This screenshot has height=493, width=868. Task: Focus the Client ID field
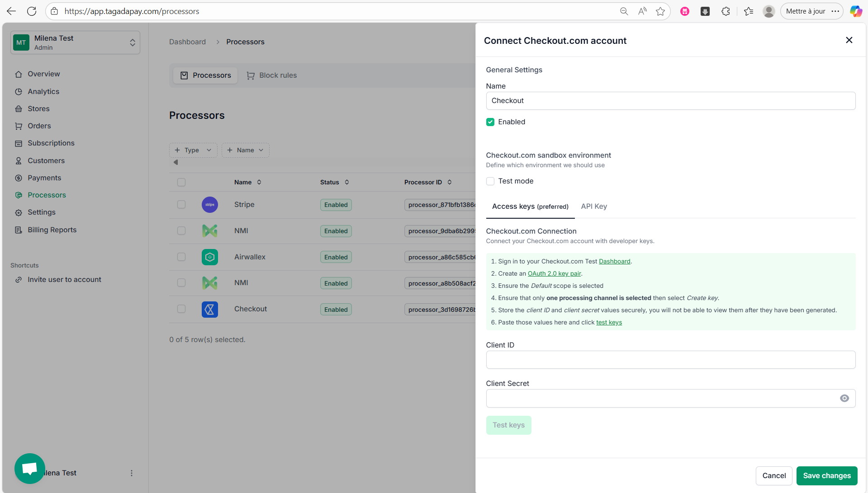coord(671,360)
